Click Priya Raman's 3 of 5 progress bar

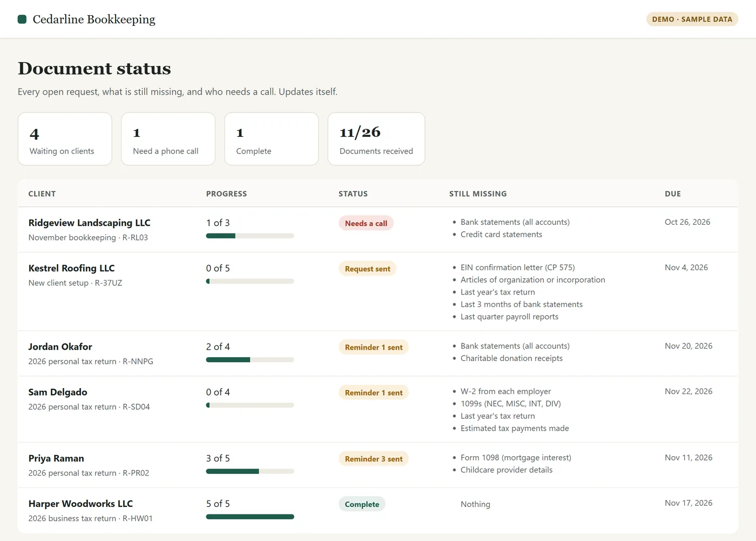[250, 471]
